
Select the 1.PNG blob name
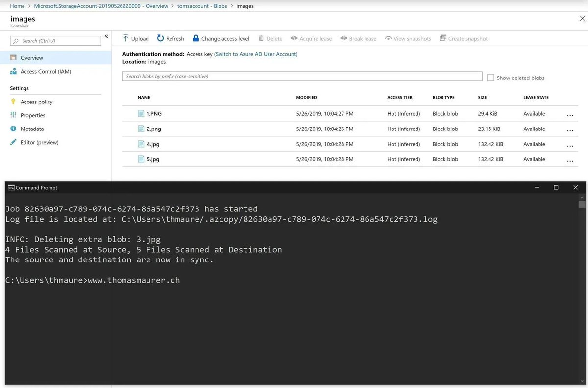[x=154, y=113]
